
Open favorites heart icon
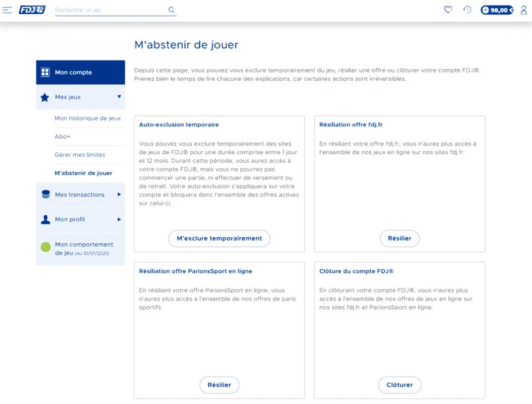pyautogui.click(x=448, y=9)
